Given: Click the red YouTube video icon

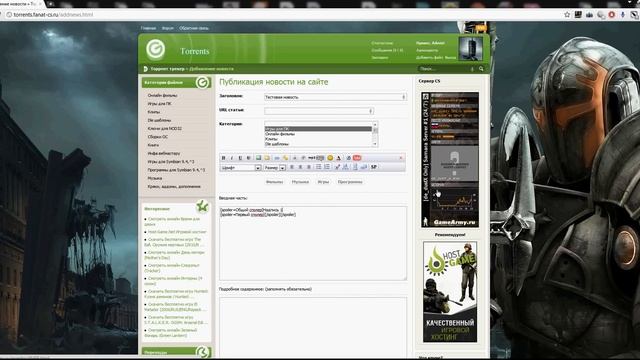Looking at the screenshot, I should [357, 158].
